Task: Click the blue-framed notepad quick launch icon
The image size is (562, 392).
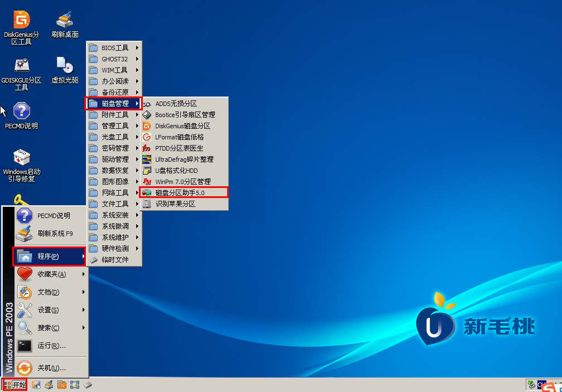Action: click(x=75, y=385)
